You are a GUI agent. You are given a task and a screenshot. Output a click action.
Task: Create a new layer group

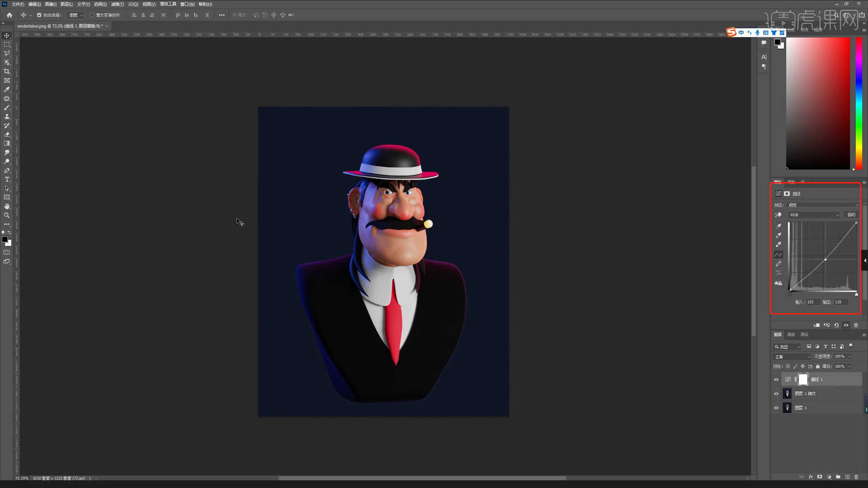838,477
